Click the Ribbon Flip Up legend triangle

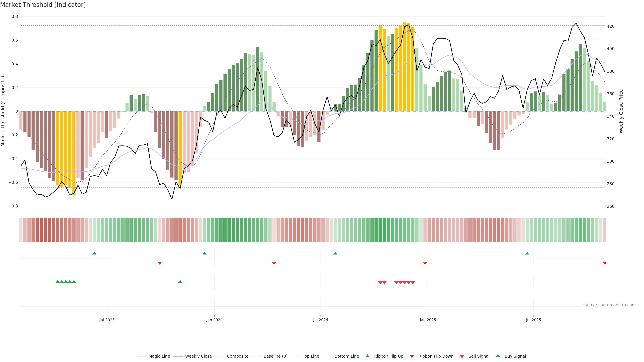click(367, 356)
